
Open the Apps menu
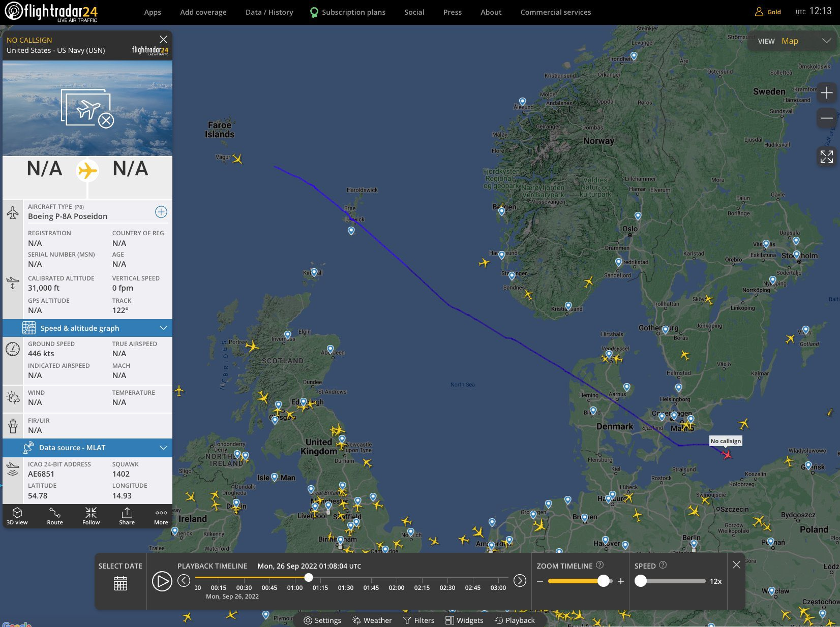tap(153, 12)
